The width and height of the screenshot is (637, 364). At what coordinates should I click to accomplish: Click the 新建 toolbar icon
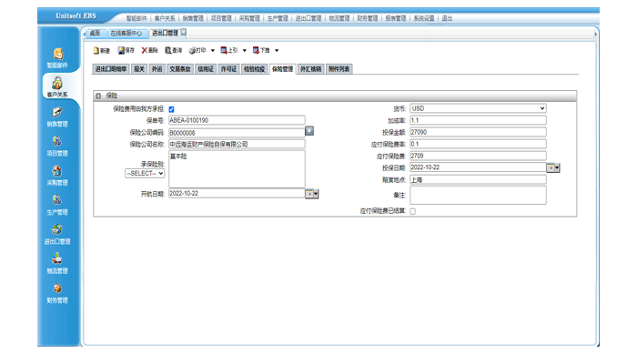coord(102,51)
